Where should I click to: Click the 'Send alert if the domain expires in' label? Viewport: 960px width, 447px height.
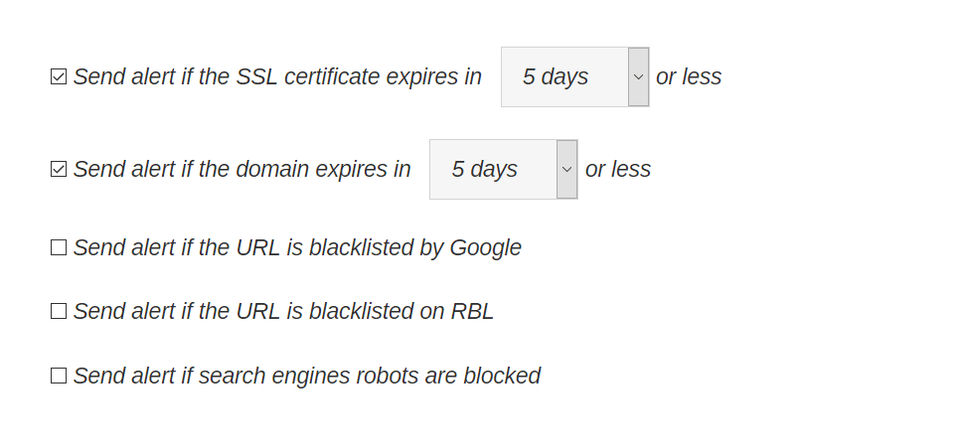(242, 170)
